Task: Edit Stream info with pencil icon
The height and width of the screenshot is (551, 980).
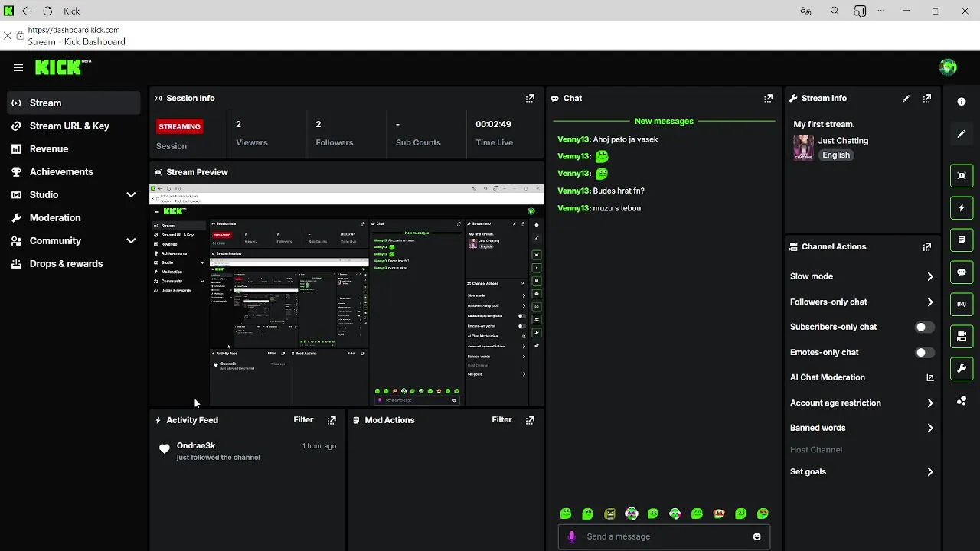Action: click(906, 98)
